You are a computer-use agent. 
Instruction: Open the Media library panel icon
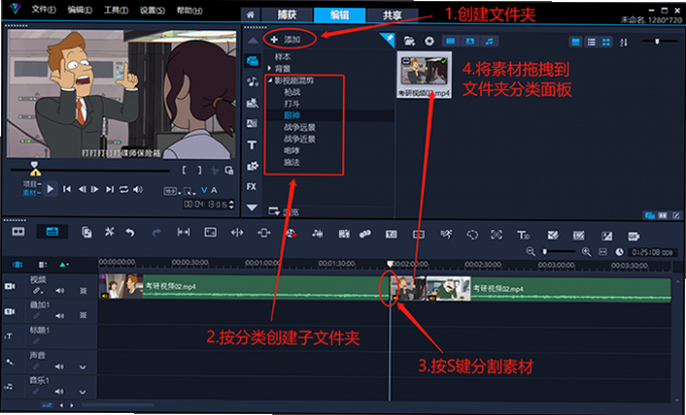tap(252, 61)
